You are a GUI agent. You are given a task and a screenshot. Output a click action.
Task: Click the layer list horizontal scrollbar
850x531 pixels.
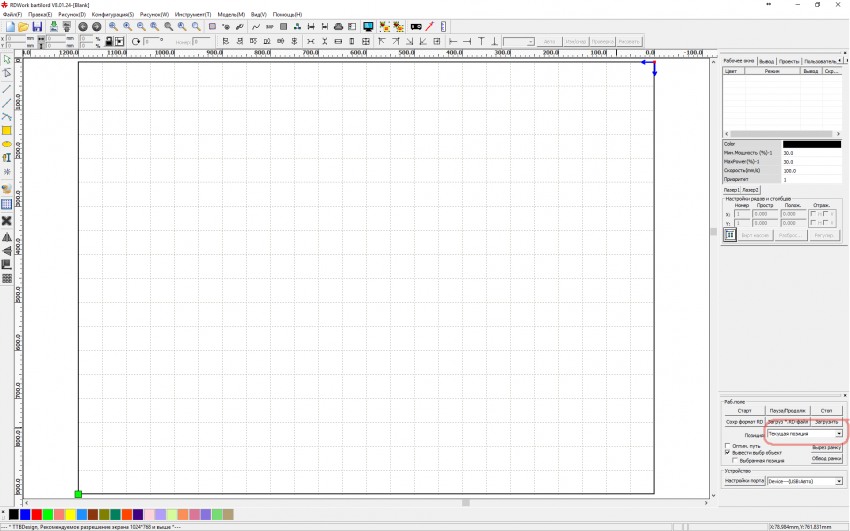coord(781,133)
